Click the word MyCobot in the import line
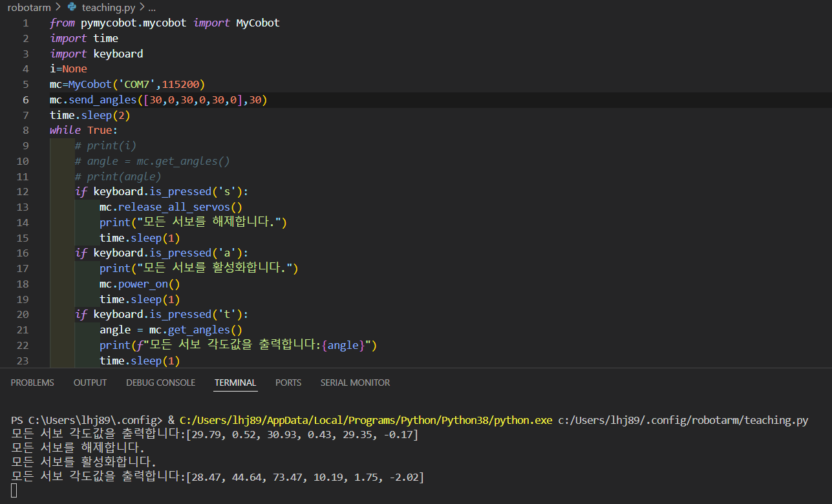 click(258, 23)
